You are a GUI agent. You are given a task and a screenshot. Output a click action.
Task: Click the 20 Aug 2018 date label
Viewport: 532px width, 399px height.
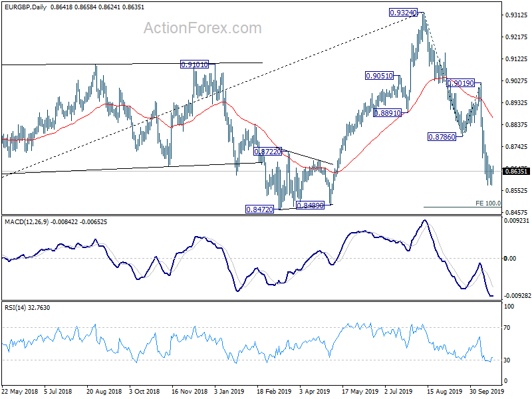tap(104, 391)
